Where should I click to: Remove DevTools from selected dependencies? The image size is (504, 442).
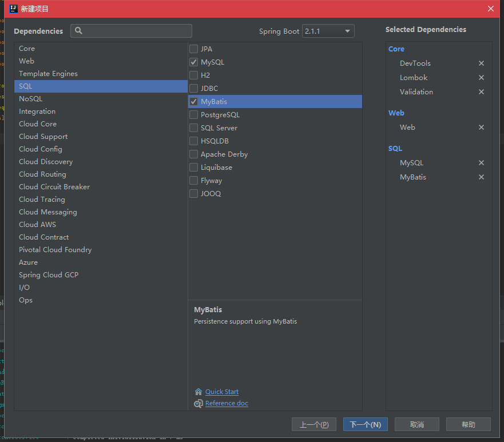point(481,63)
